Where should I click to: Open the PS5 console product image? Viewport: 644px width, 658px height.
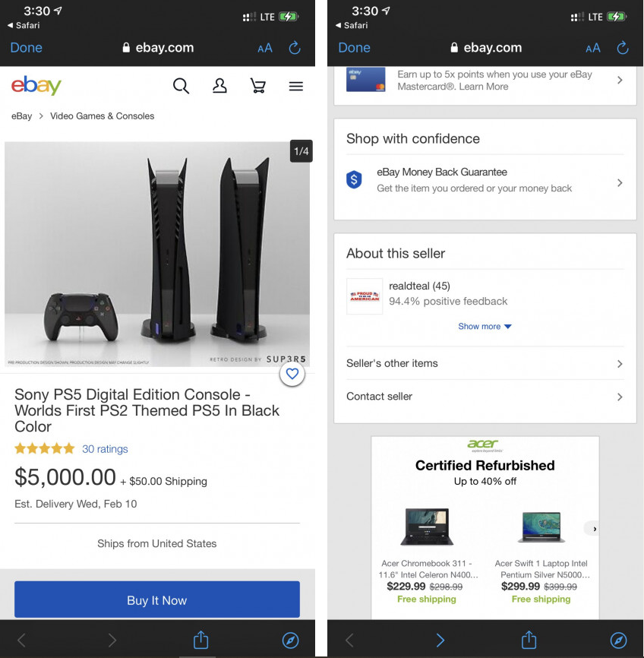pyautogui.click(x=157, y=255)
